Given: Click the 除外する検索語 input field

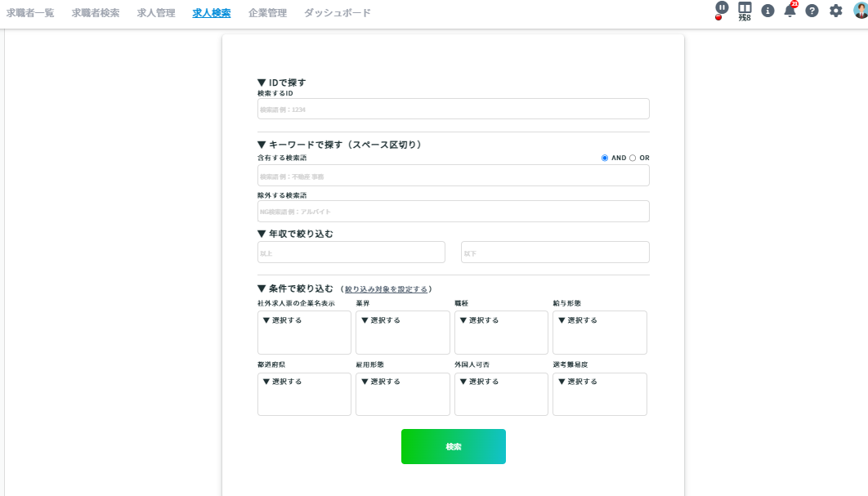Looking at the screenshot, I should tap(453, 211).
